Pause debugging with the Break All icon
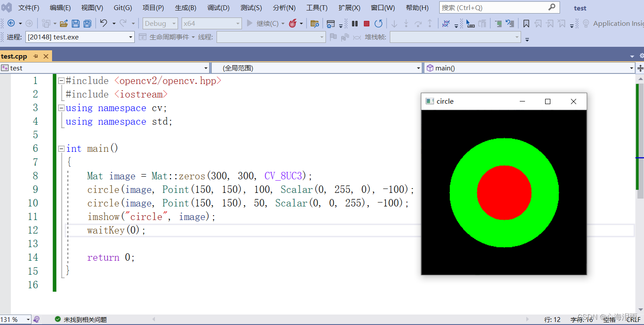The height and width of the screenshot is (325, 644). 355,24
